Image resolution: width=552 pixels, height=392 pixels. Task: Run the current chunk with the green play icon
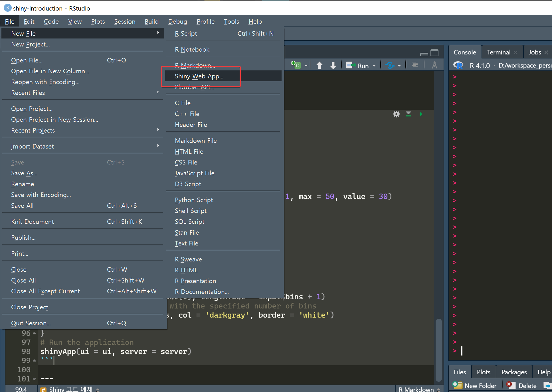(x=420, y=114)
